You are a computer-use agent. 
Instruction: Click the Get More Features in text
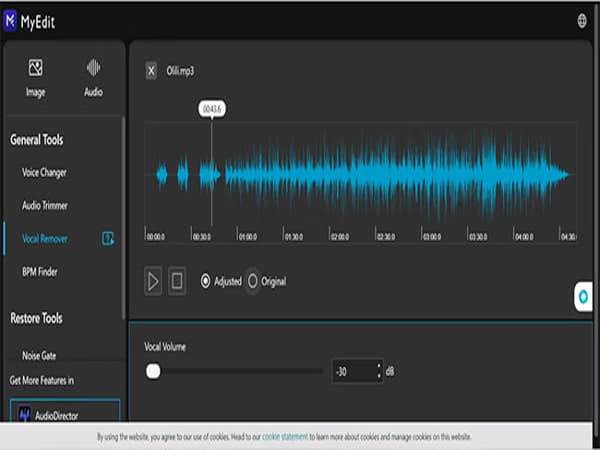42,381
